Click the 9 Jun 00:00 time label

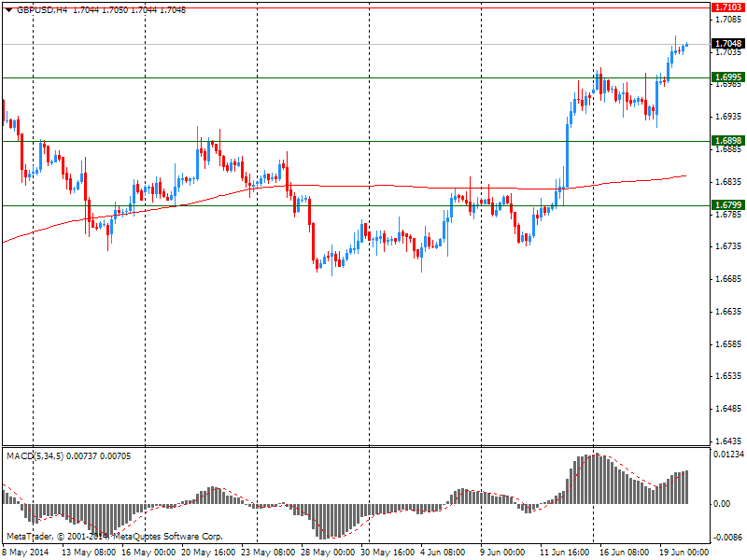point(502,553)
